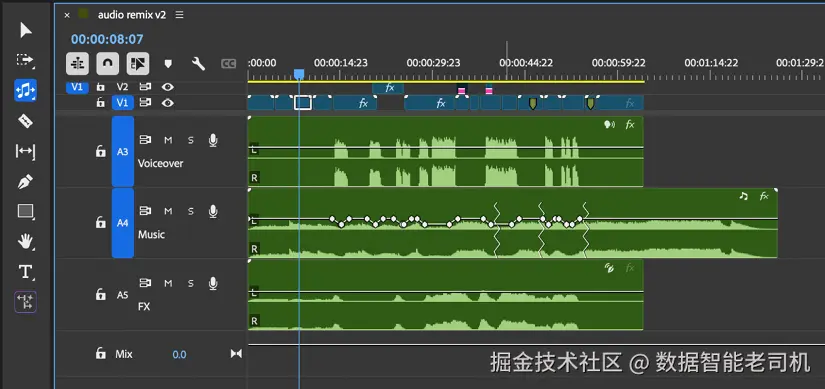Viewport: 825px width, 389px height.
Task: Toggle lock on V2 track
Action: point(100,87)
